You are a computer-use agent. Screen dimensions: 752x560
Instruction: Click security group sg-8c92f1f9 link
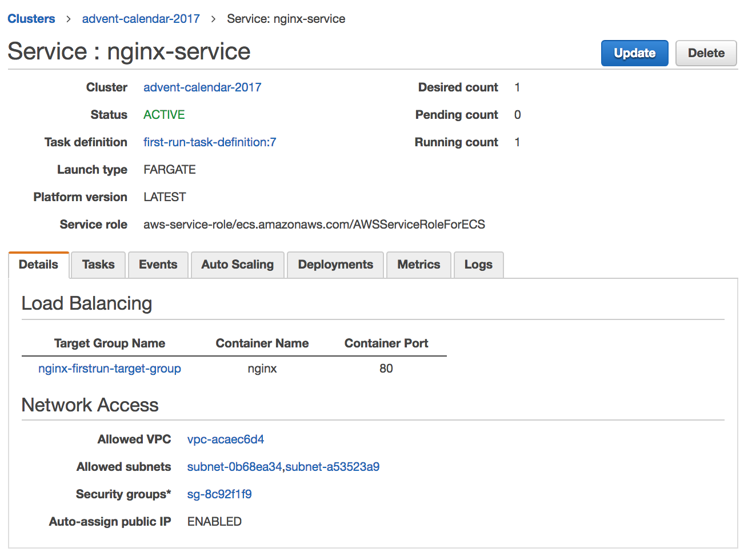point(219,494)
